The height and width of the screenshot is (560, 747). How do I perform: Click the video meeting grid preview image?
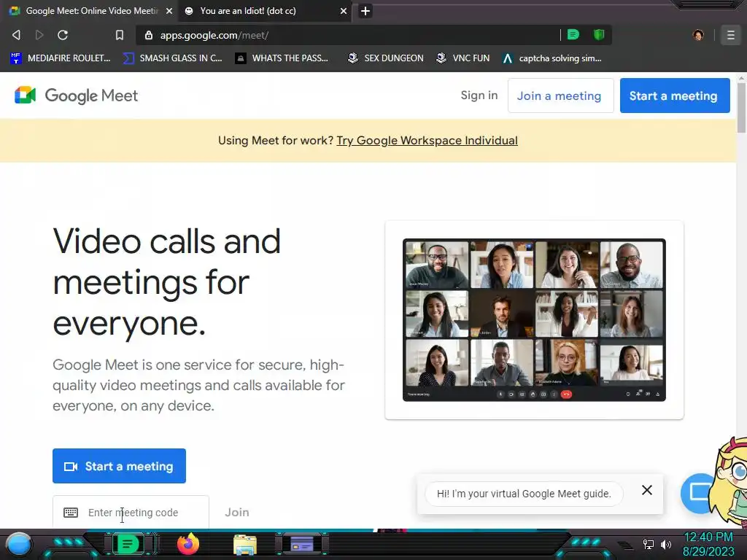(x=534, y=320)
